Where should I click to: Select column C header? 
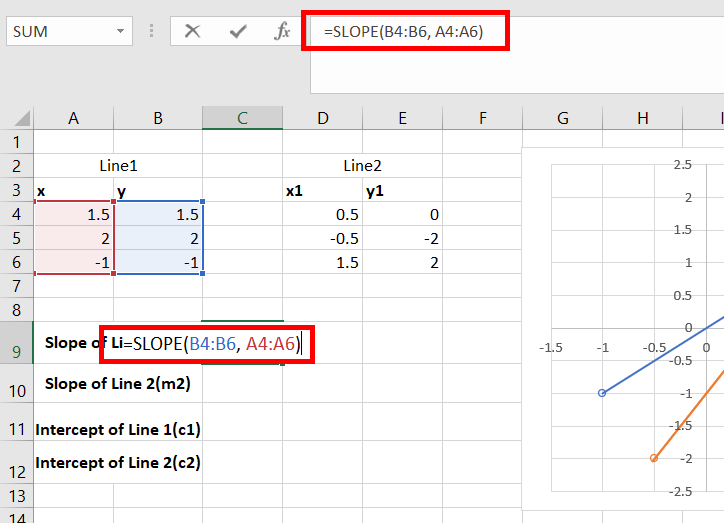coord(242,118)
